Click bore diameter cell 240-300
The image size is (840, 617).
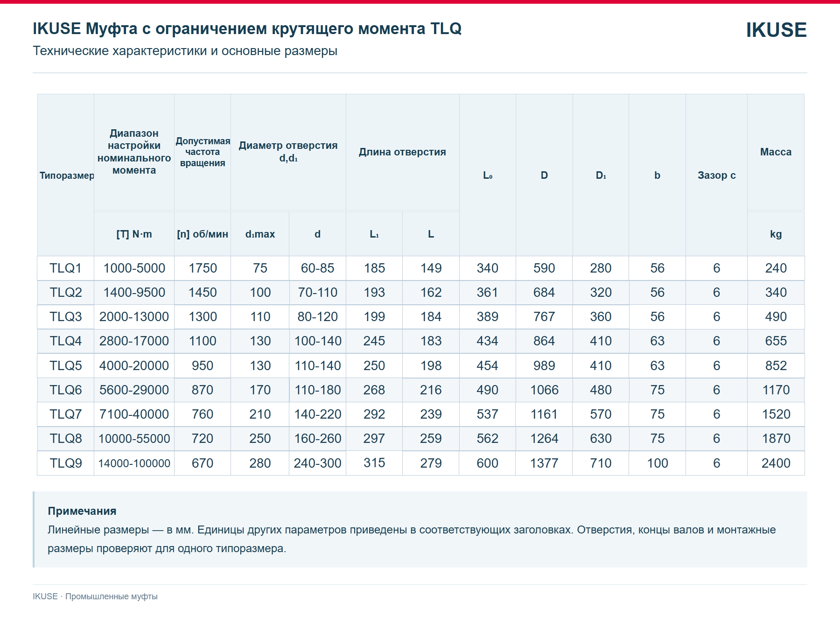tap(317, 463)
